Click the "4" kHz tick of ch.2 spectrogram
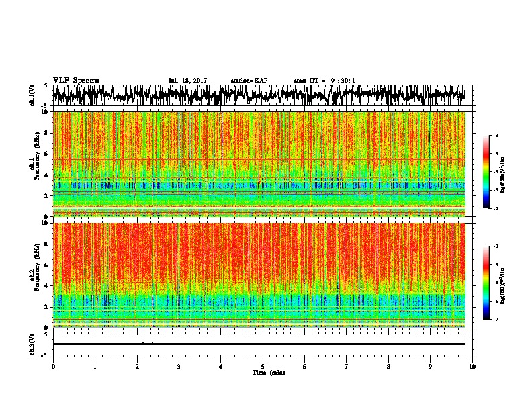Screen dimensions: 532x411 tap(47, 286)
